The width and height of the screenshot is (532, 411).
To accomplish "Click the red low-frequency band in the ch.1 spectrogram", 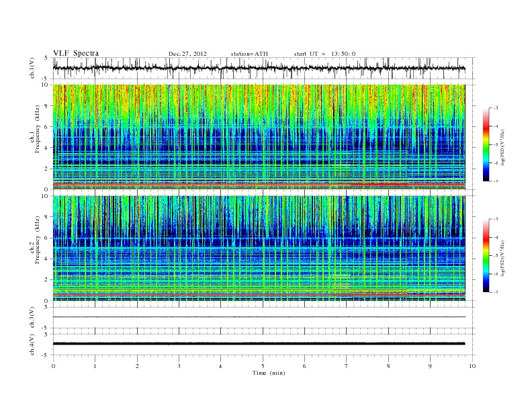I will [x=259, y=184].
